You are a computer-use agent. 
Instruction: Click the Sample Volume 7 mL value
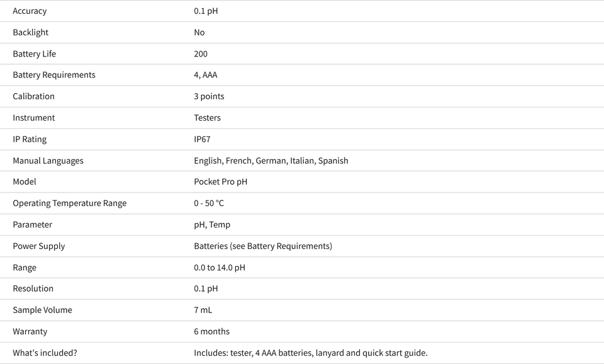tap(203, 310)
